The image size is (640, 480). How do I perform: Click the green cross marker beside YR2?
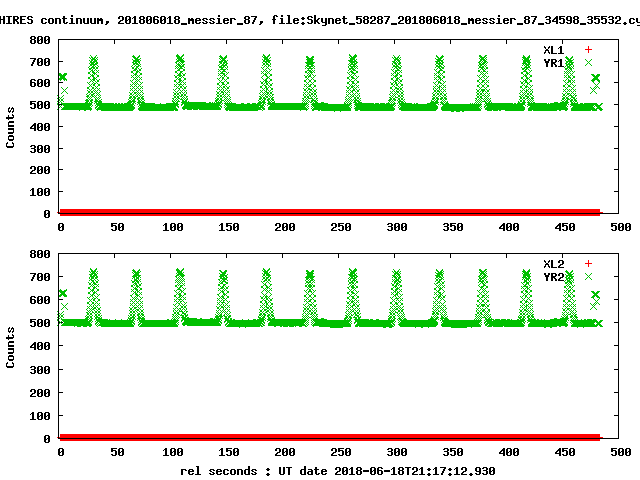[x=588, y=277]
